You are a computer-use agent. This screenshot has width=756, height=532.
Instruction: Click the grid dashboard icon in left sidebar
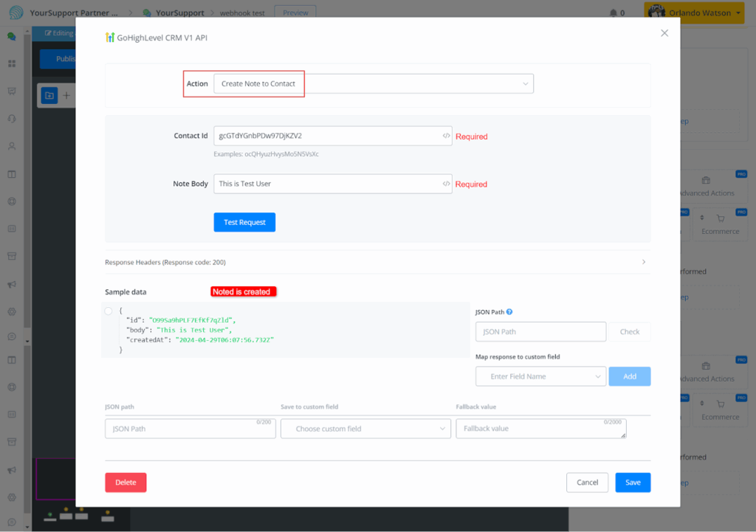(x=12, y=63)
